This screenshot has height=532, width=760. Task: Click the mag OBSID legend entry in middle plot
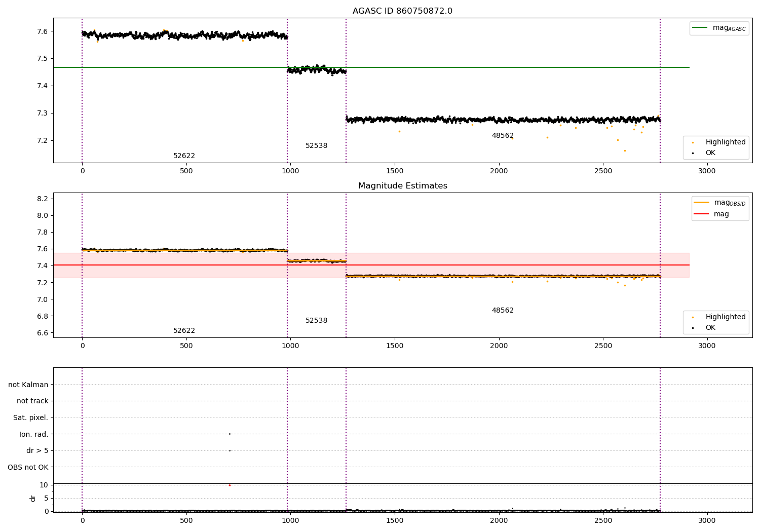[720, 203]
